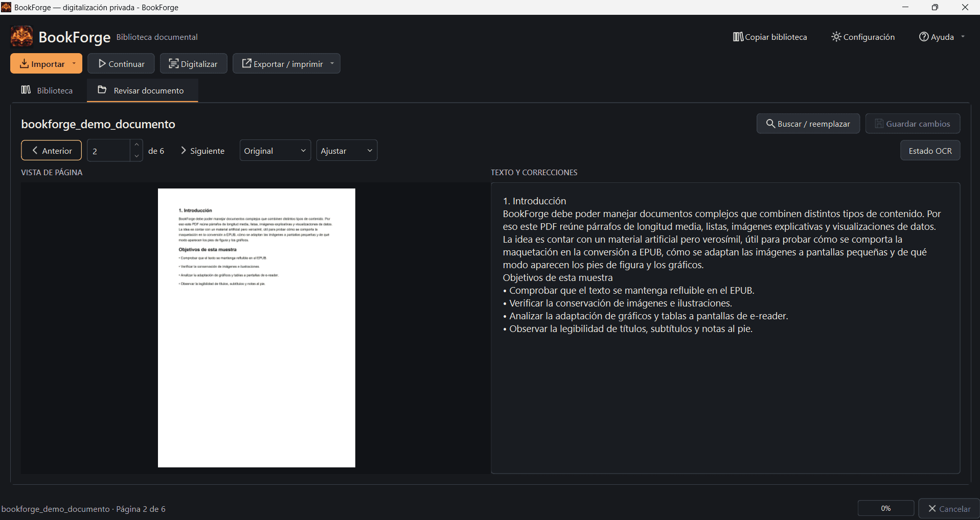Click the Cancelar button
The width and height of the screenshot is (980, 520).
pyautogui.click(x=949, y=509)
